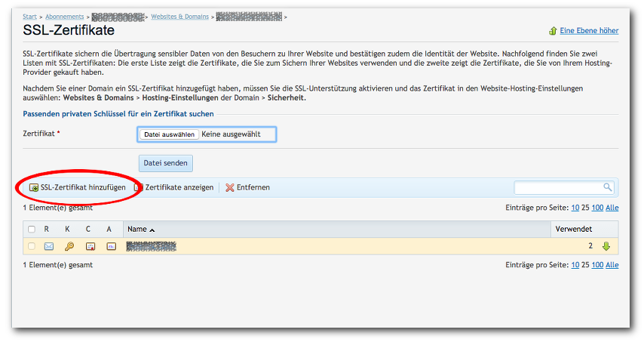Click the CA certificate icon under column A
Screen dimensions: 644x342
111,246
